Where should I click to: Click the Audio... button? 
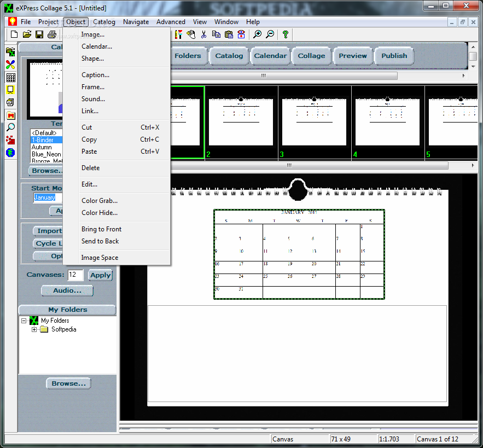click(67, 290)
